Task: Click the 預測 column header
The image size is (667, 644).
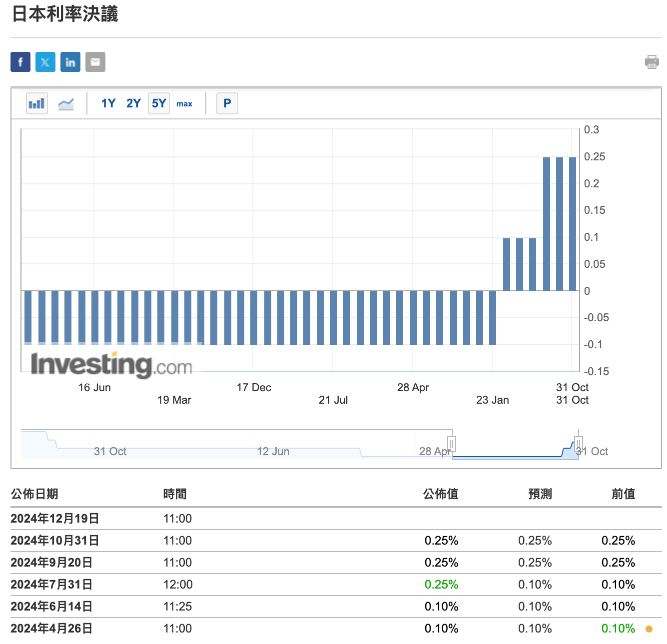Action: [540, 494]
